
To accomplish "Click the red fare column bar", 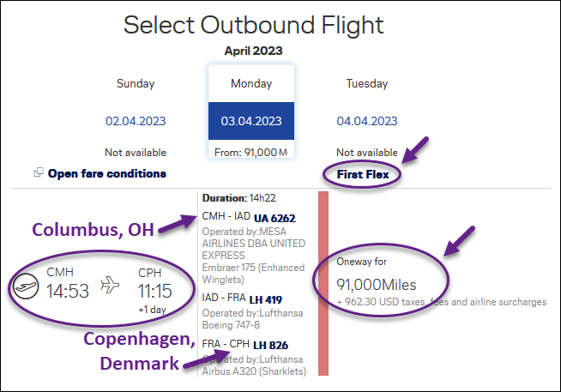I will (x=323, y=283).
